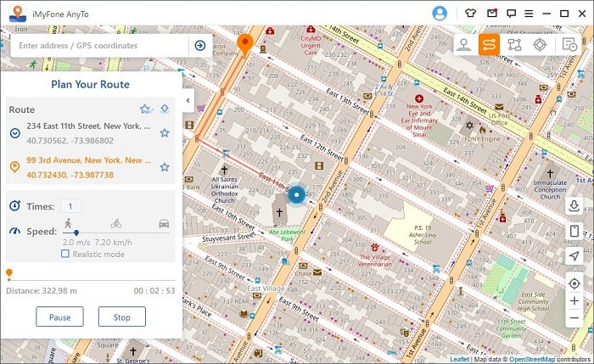The image size is (594, 364).
Task: Open the feedback chat icon
Action: 511,14
